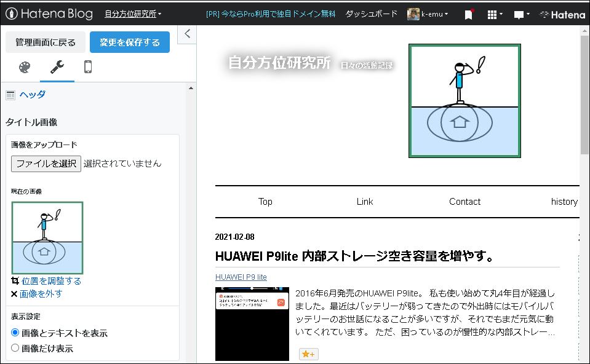Open the HUAWEI P9lite 内部ストレージ article title
This screenshot has height=364, width=590.
click(x=354, y=256)
